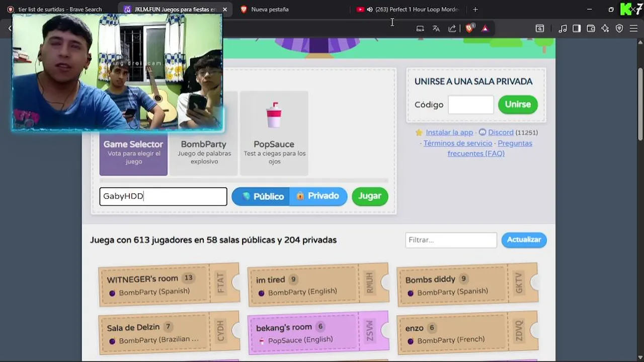Image resolution: width=644 pixels, height=362 pixels.
Task: Click the page vertical scrollbar
Action: coord(640,104)
